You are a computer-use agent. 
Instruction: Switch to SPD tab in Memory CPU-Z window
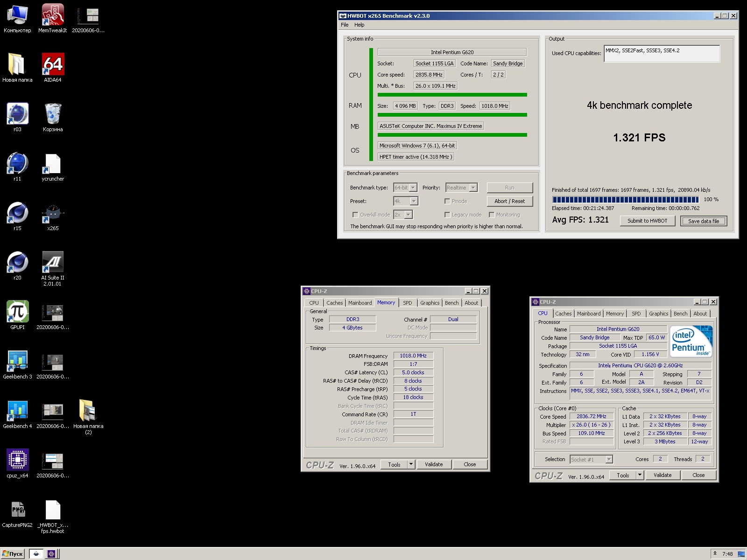click(x=408, y=303)
